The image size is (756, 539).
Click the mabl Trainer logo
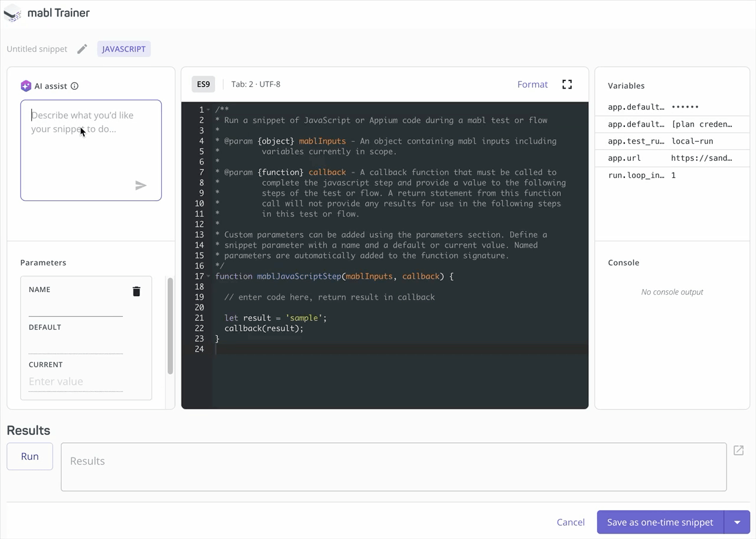[13, 13]
